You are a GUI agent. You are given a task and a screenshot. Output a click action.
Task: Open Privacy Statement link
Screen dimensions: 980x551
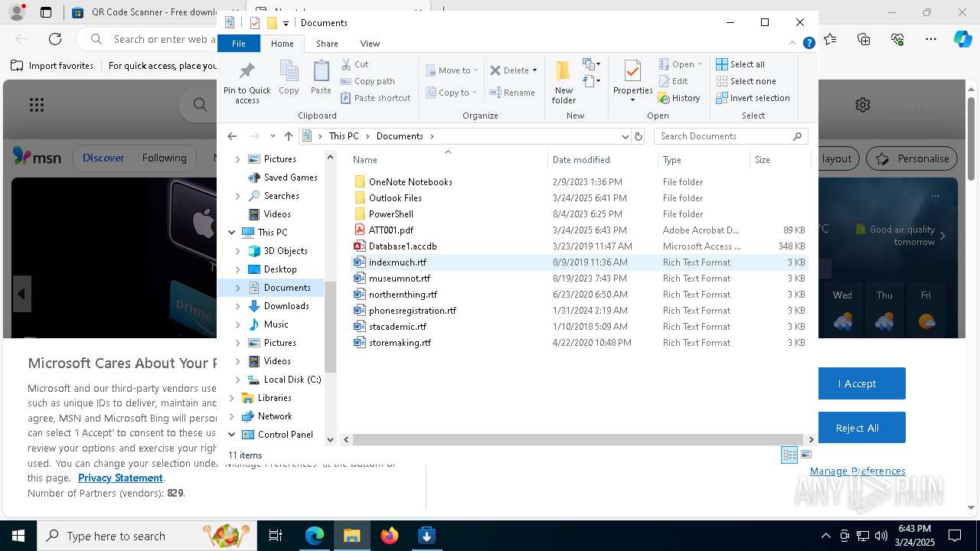120,478
